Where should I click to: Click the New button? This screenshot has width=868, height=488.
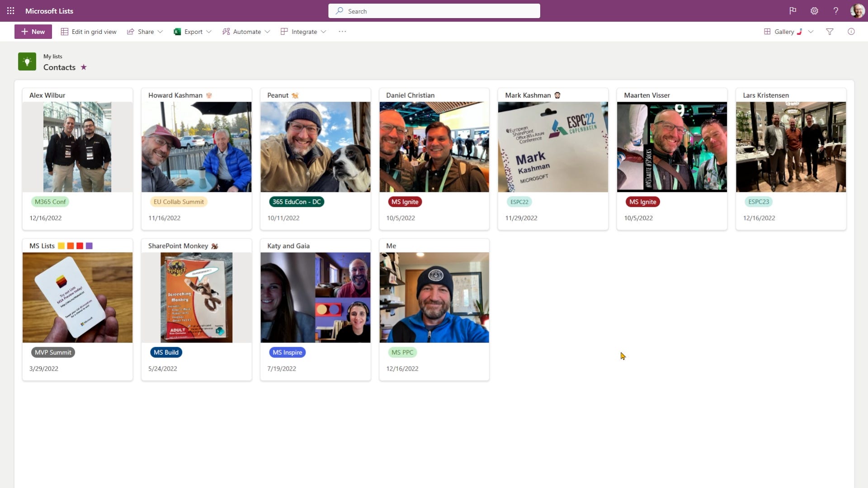[33, 32]
